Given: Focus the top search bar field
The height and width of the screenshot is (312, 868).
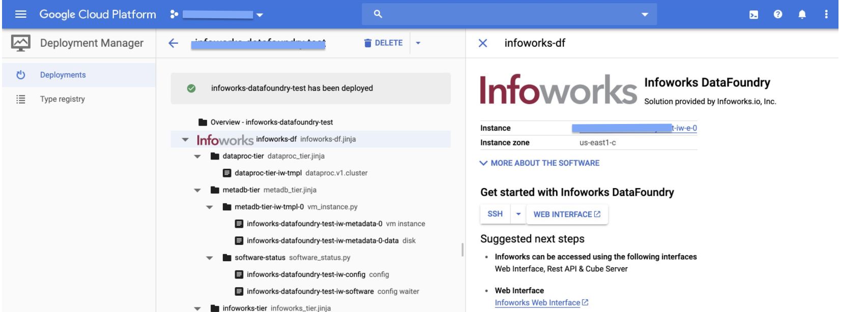Looking at the screenshot, I should (x=509, y=14).
